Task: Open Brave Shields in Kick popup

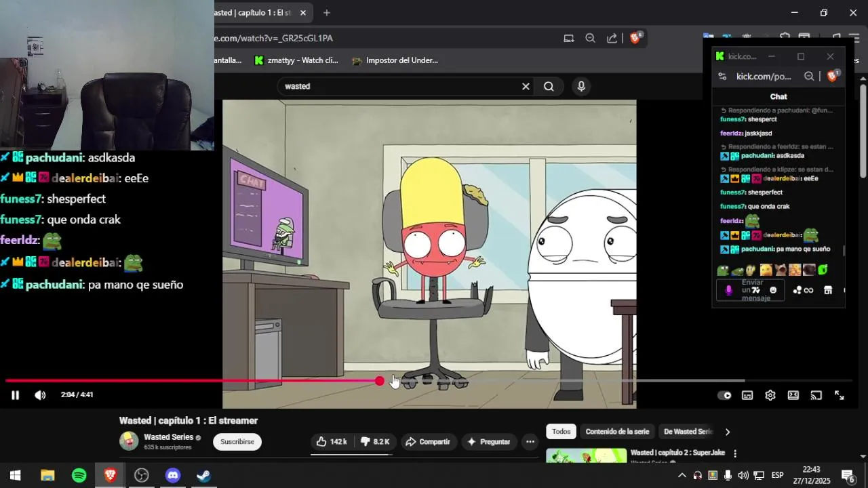Action: pyautogui.click(x=833, y=76)
